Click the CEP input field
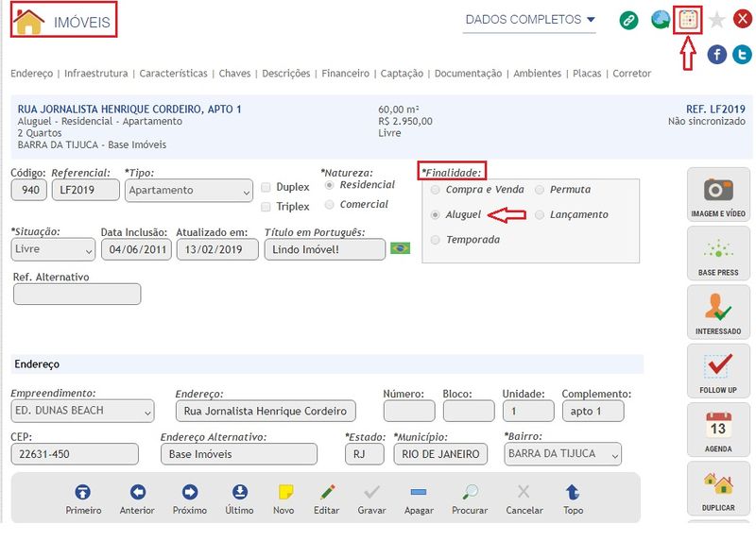 (x=75, y=454)
